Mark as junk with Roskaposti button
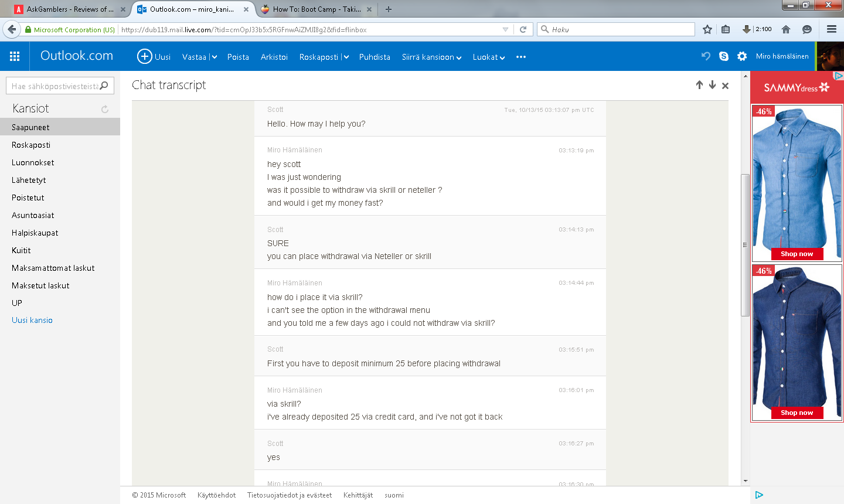844x504 pixels. click(x=318, y=57)
